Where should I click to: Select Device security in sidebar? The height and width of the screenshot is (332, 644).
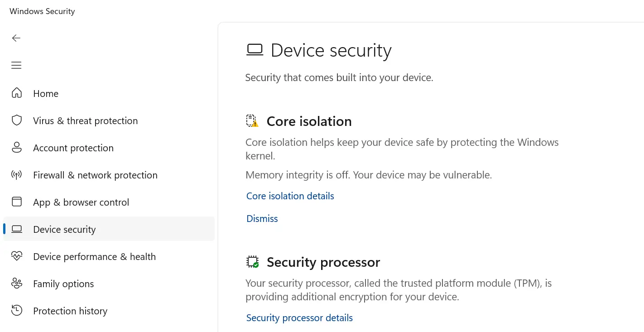coord(64,229)
